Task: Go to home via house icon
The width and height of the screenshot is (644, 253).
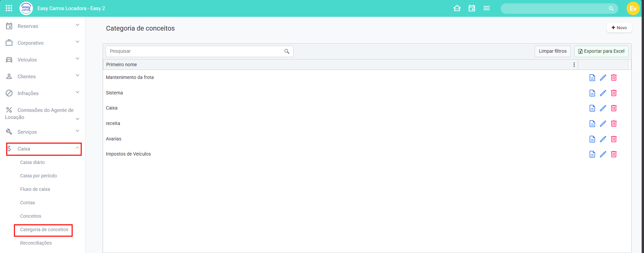Action: pyautogui.click(x=457, y=8)
